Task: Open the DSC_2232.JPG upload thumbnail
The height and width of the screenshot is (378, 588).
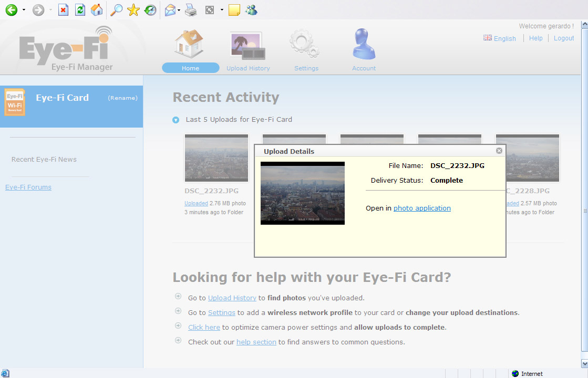Action: pyautogui.click(x=216, y=157)
